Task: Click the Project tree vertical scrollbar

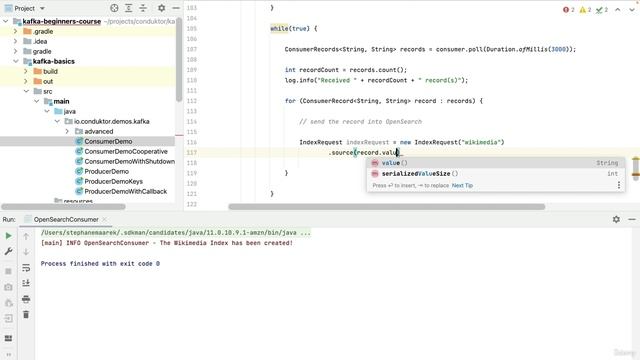Action: point(179,59)
